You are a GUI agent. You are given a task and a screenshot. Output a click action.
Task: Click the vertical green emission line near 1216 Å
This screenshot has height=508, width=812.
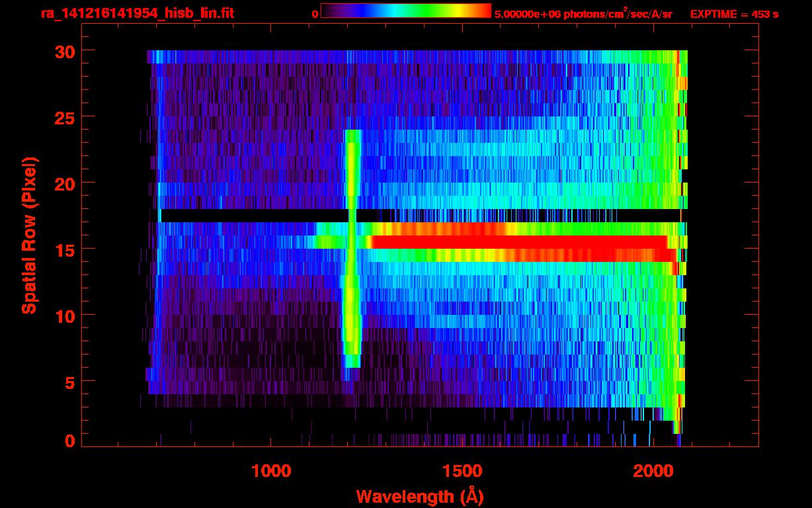(352, 249)
